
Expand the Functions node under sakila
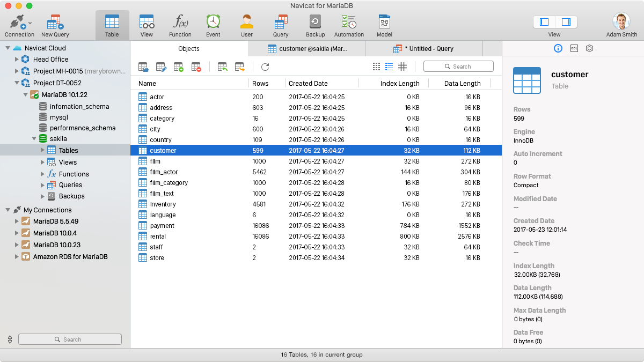coord(42,174)
